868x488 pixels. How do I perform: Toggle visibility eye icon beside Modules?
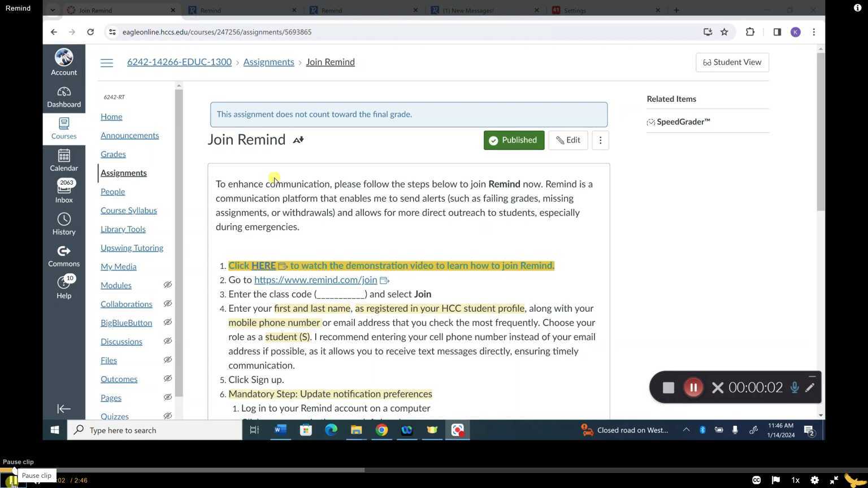point(167,285)
